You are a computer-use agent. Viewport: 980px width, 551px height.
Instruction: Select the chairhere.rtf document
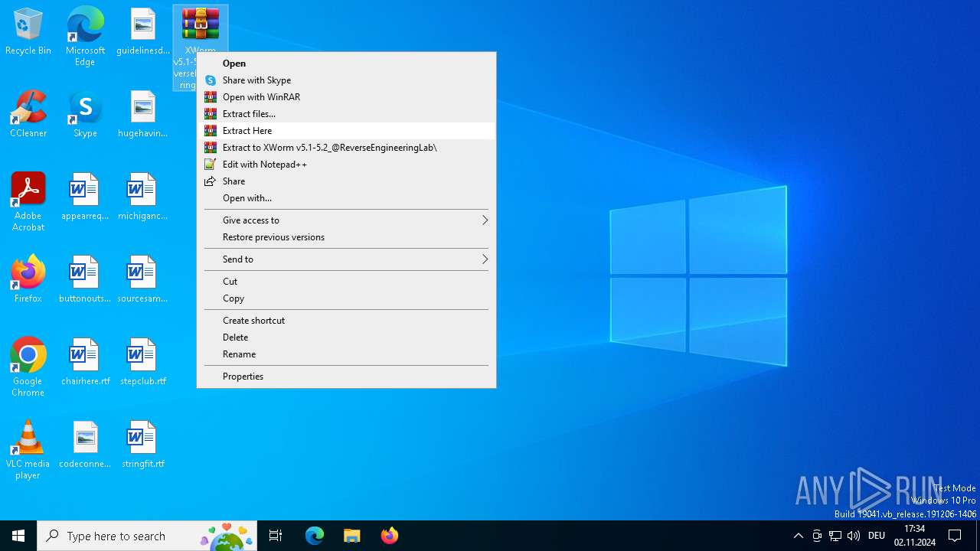(85, 363)
